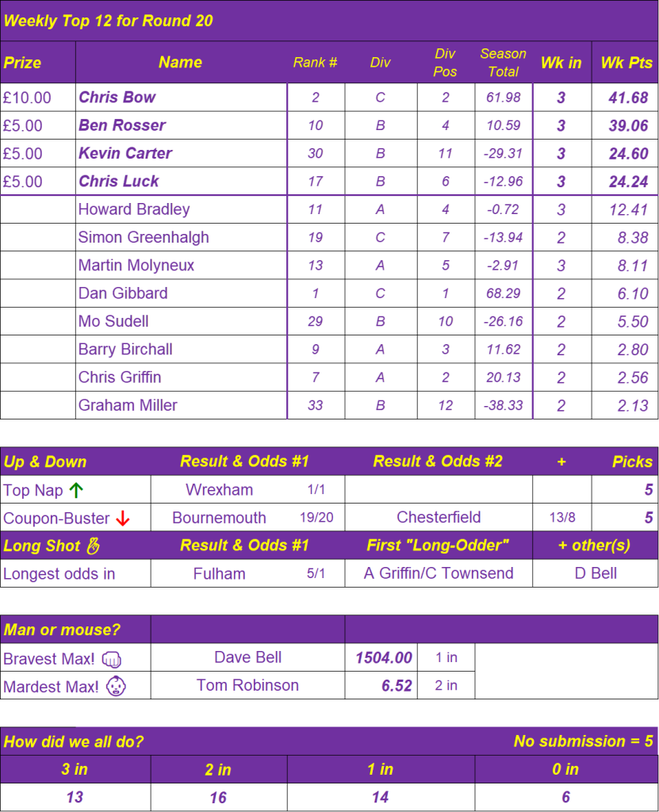The height and width of the screenshot is (812, 659).
Task: Click season total 68.29 for Dan Gibbard
Action: tap(503, 293)
